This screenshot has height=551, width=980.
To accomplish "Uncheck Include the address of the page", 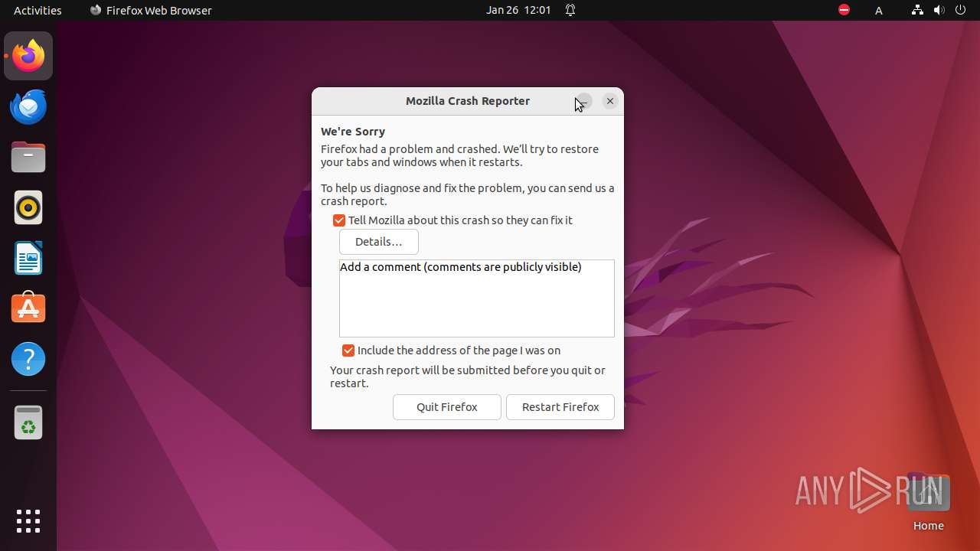I will 348,350.
